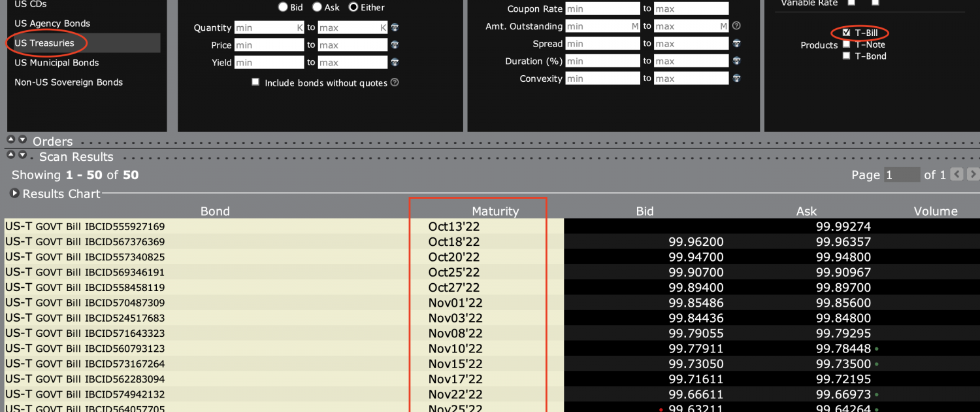Click the help icon next to Amt. Outstanding
This screenshot has height=412, width=980.
[x=736, y=26]
